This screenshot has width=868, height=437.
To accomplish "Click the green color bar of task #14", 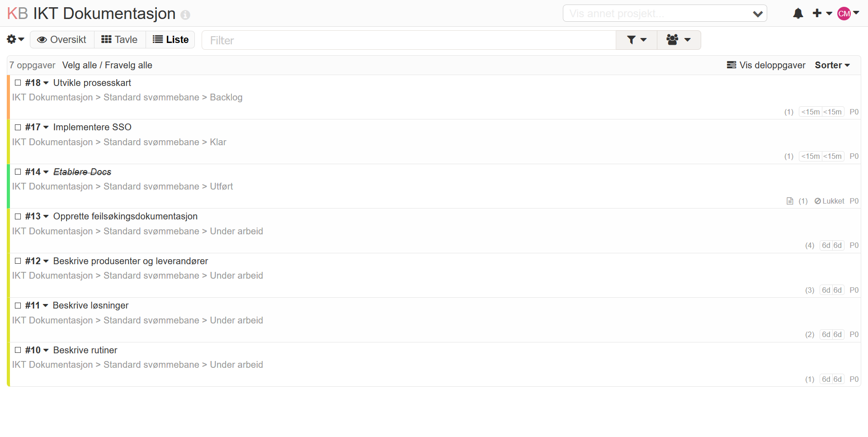I will 9,186.
